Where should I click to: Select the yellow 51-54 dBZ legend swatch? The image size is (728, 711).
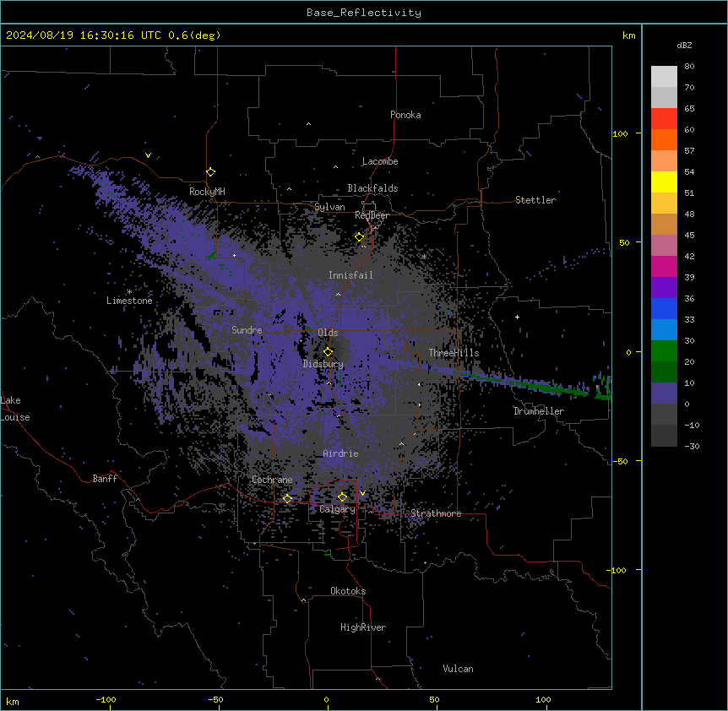[x=664, y=182]
